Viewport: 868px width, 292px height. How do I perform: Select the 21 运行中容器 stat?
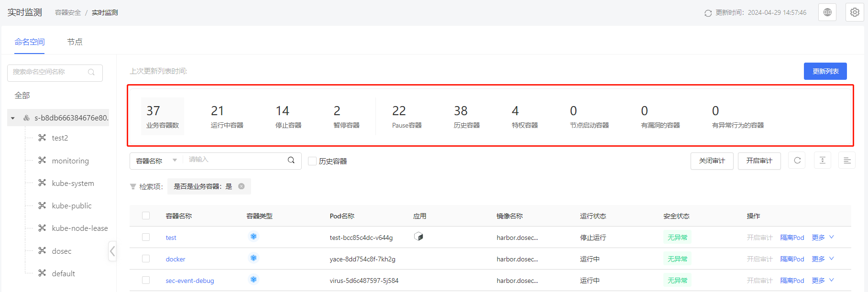click(x=227, y=117)
